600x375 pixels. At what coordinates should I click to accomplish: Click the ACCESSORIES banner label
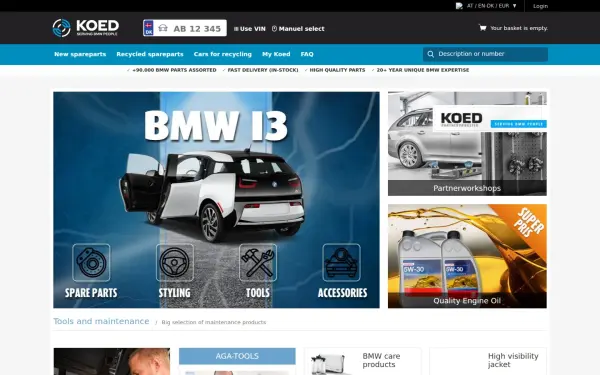342,293
